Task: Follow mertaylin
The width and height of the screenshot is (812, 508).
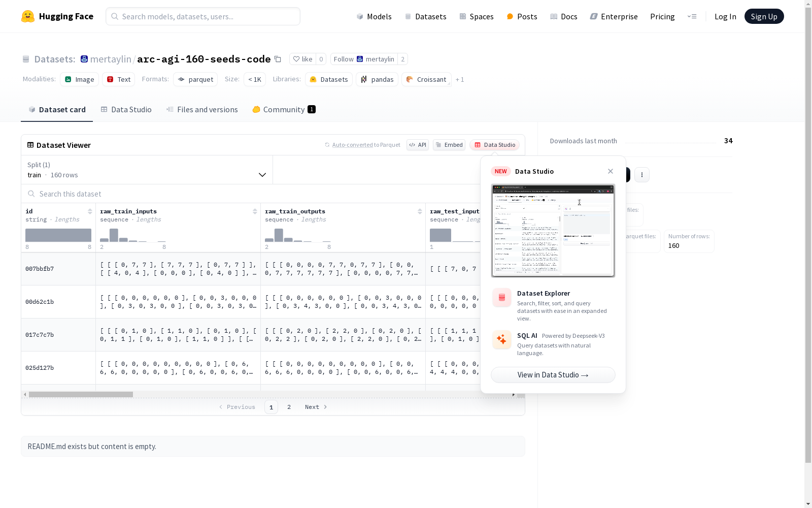Action: pos(364,59)
